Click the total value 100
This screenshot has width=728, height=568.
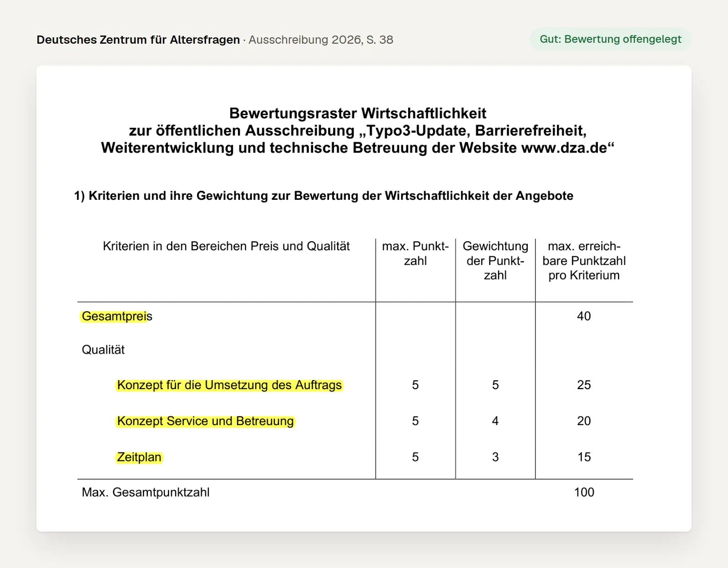point(584,492)
